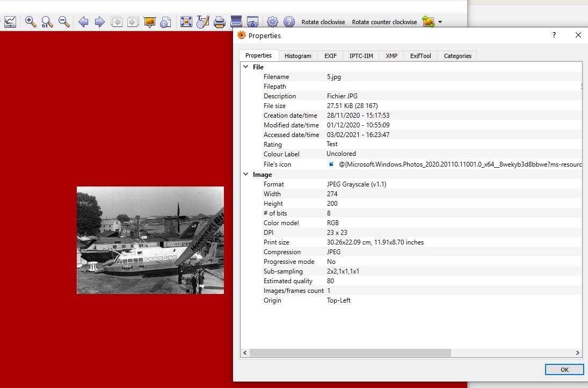Click the printer icon in toolbar

pyautogui.click(x=219, y=22)
